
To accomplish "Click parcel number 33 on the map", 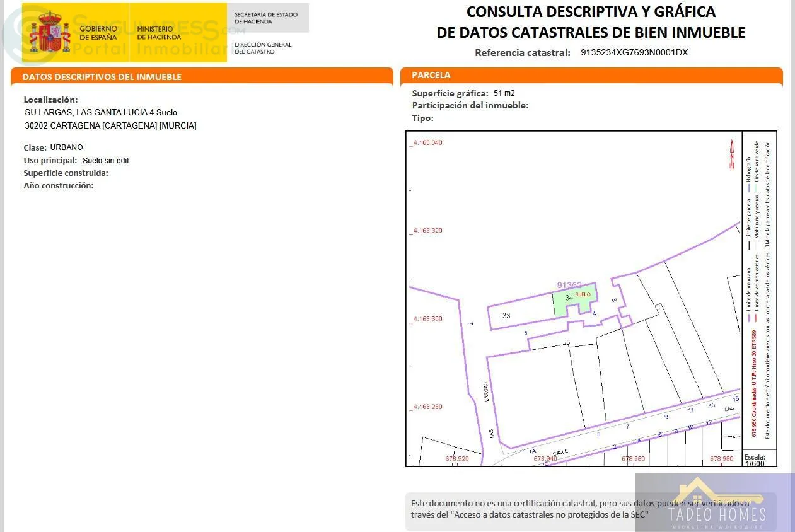I will (506, 315).
